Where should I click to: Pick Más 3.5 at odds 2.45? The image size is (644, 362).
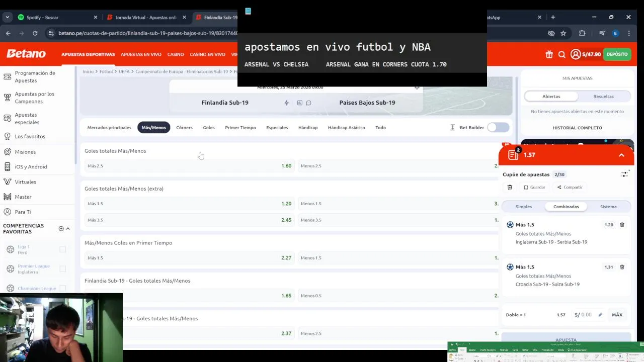pos(189,220)
